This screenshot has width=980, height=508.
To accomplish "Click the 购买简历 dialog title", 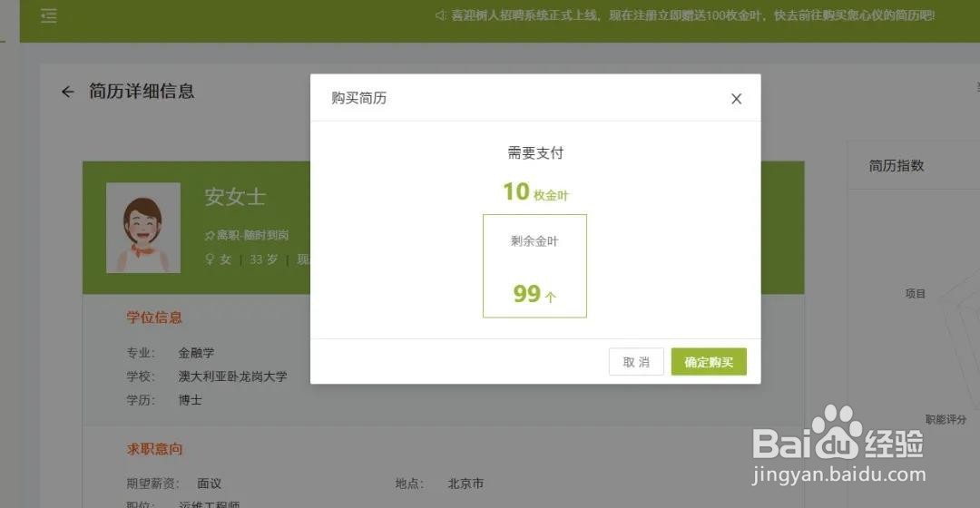I will click(x=358, y=98).
